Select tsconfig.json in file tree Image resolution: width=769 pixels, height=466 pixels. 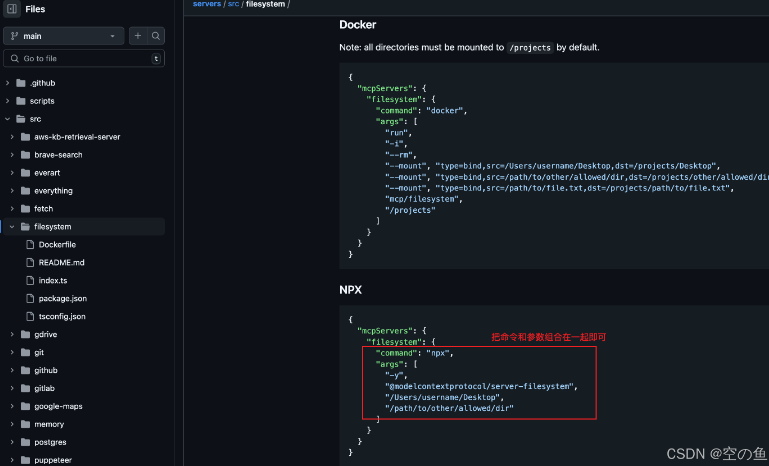tap(62, 317)
